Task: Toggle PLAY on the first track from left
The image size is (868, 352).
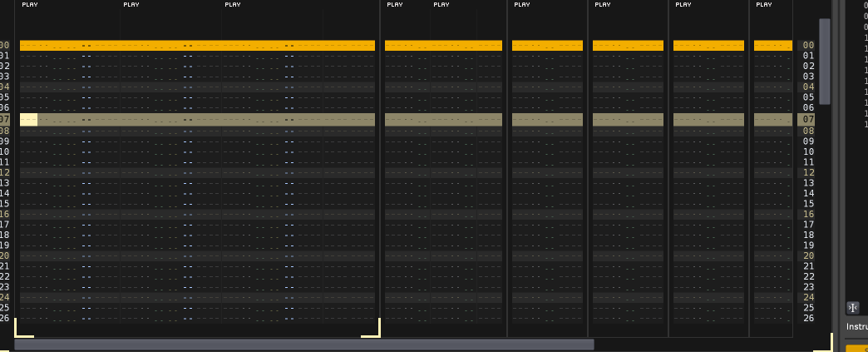Action: coord(30,5)
